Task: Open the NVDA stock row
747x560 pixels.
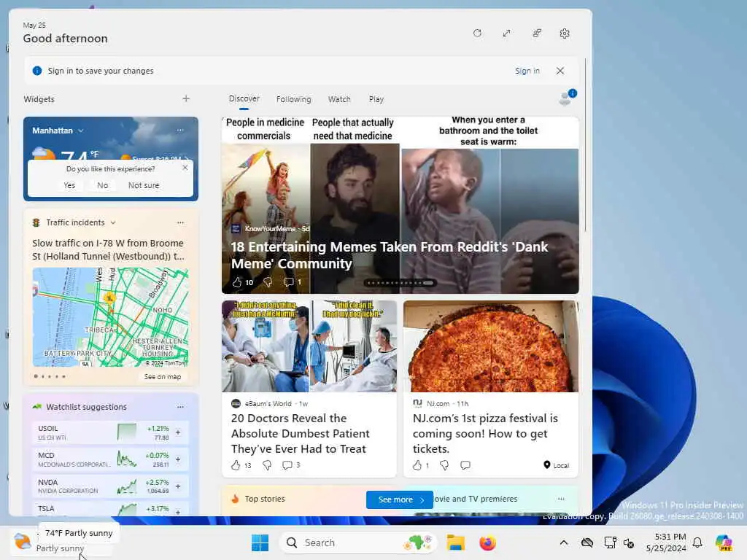Action: click(x=111, y=486)
